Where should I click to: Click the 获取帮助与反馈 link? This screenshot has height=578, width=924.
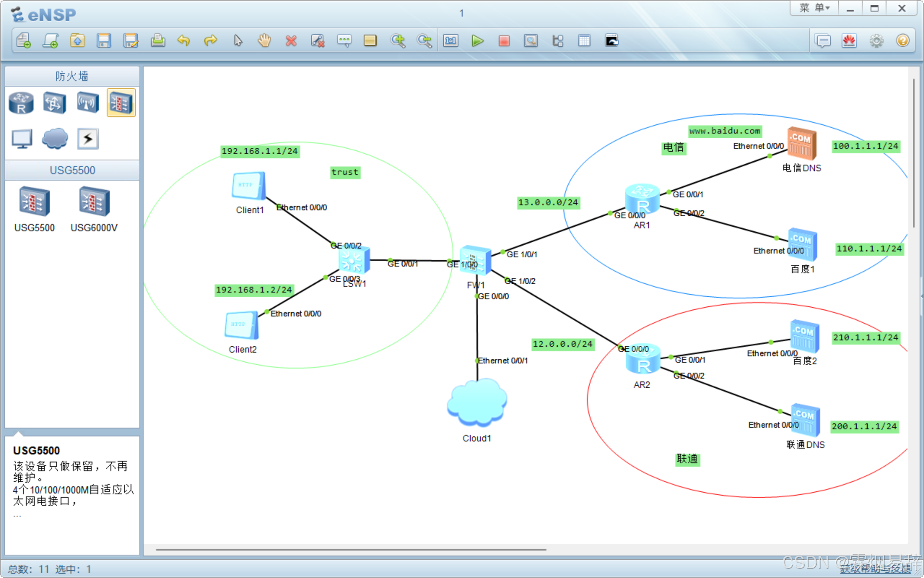pyautogui.click(x=875, y=570)
